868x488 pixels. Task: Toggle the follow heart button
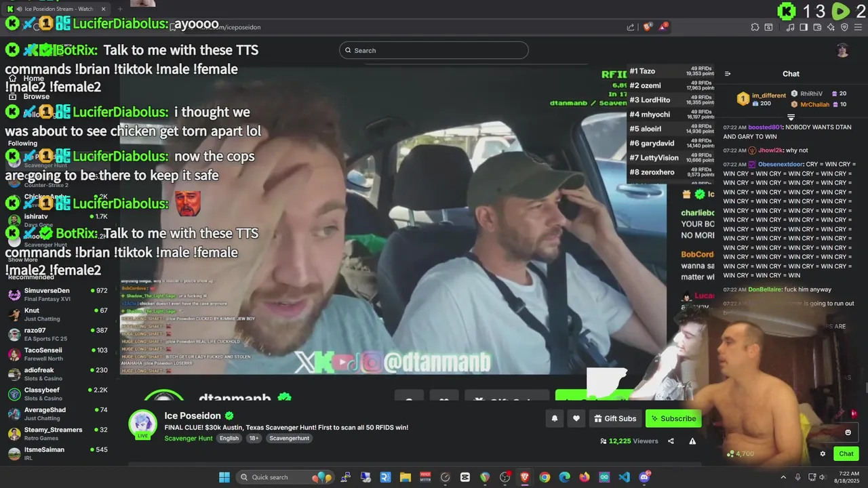click(576, 419)
